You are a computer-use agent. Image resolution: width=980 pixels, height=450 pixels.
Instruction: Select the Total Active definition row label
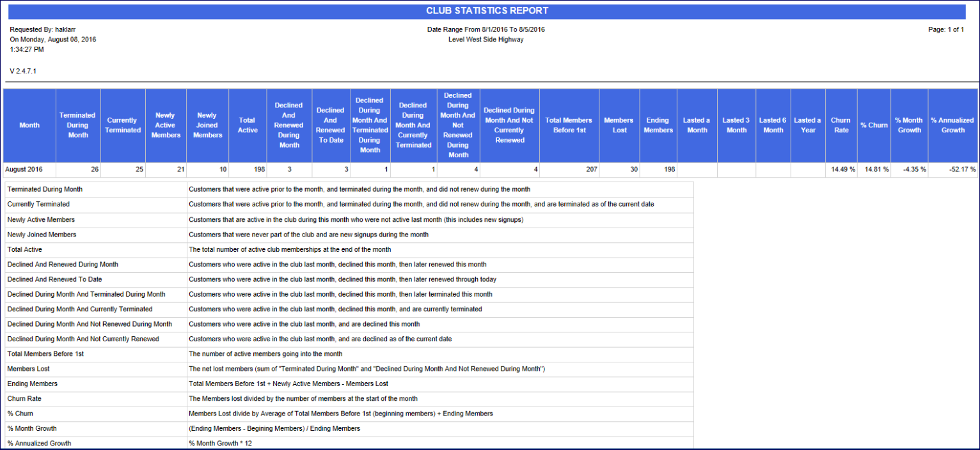tap(24, 249)
